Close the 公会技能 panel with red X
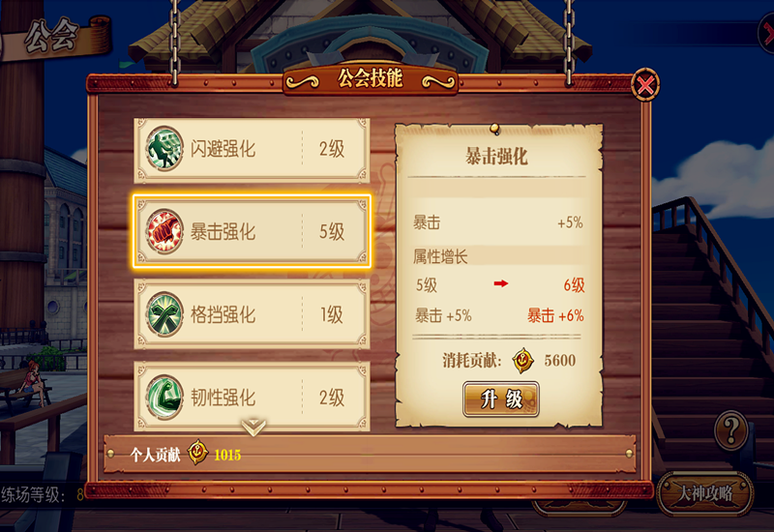Viewport: 774px width, 532px height. coord(645,85)
